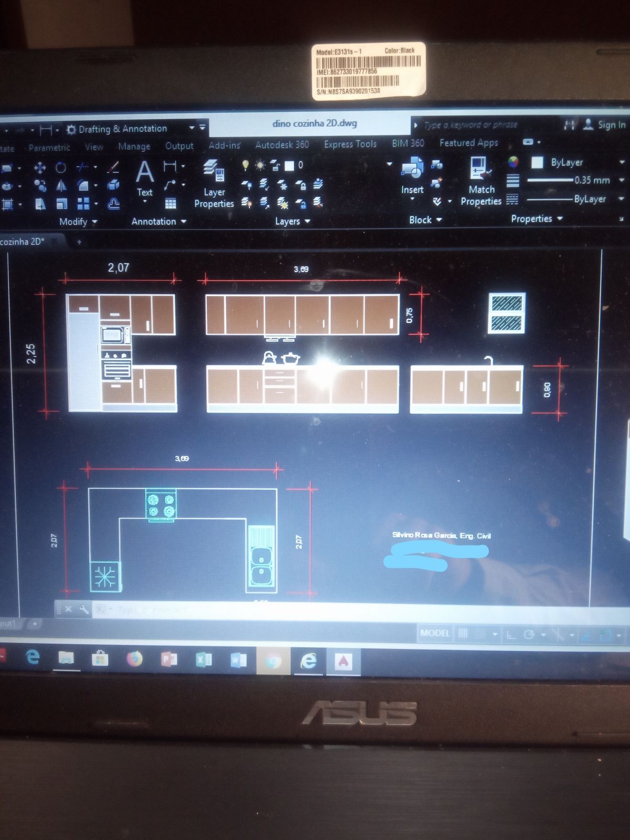
Task: Open the Autodesk 360 ribbon tab
Action: pyautogui.click(x=282, y=144)
